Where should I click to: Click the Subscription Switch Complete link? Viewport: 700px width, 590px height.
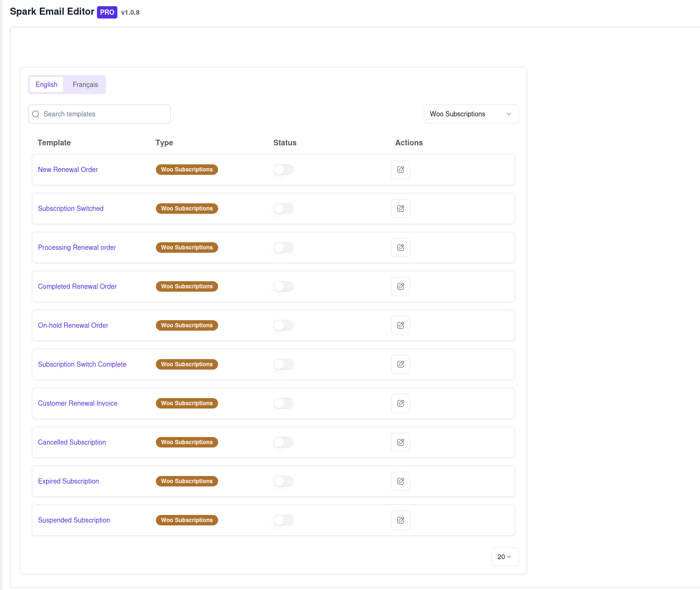tap(82, 364)
